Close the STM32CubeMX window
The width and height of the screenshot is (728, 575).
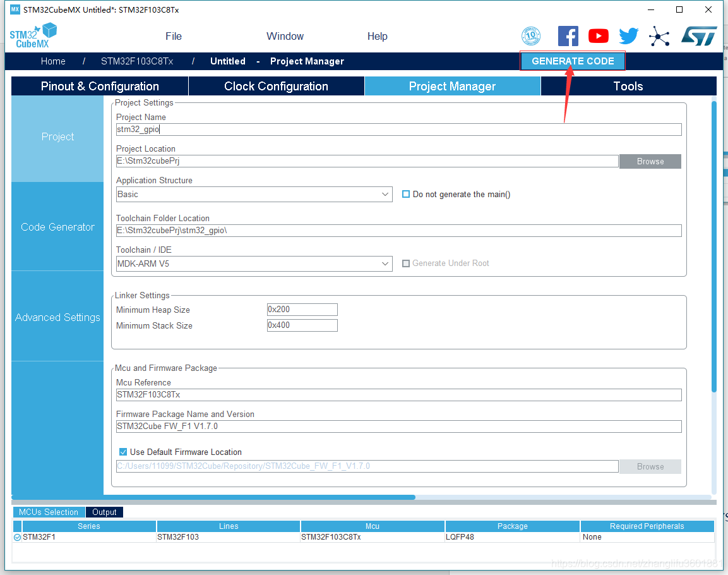click(708, 9)
